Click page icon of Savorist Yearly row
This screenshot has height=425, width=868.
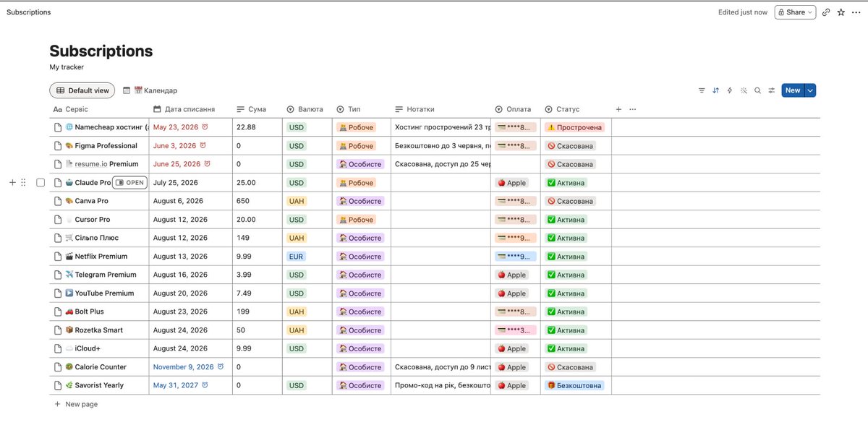tap(59, 385)
